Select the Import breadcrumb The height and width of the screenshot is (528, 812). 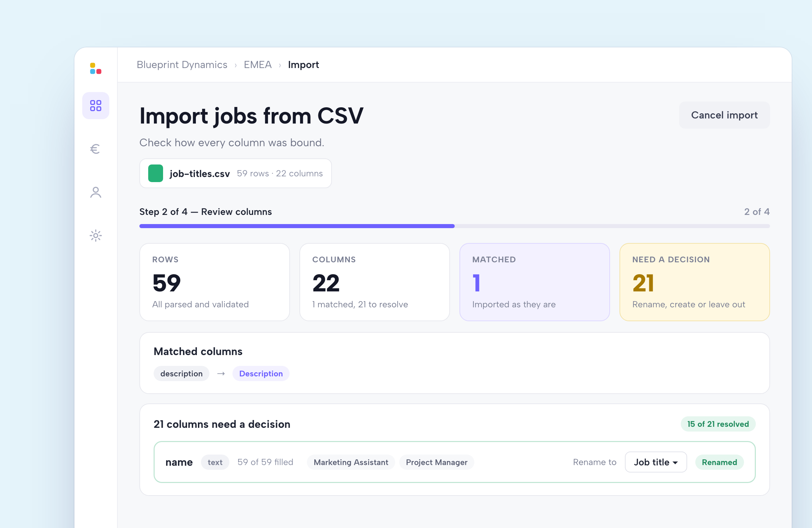tap(303, 65)
